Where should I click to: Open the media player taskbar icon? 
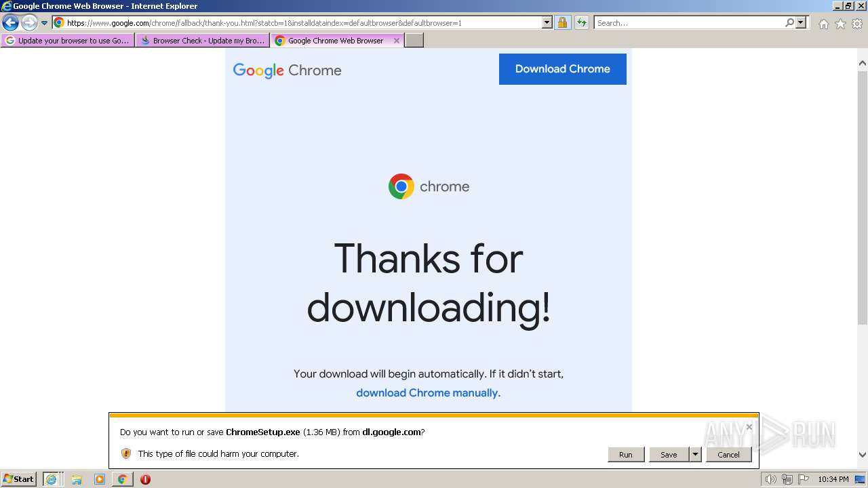[x=100, y=479]
